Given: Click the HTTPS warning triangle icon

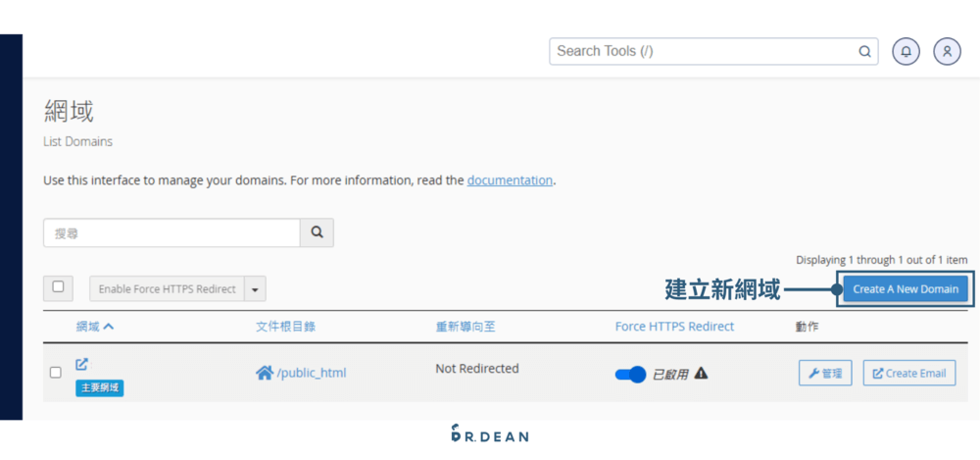Looking at the screenshot, I should [701, 373].
